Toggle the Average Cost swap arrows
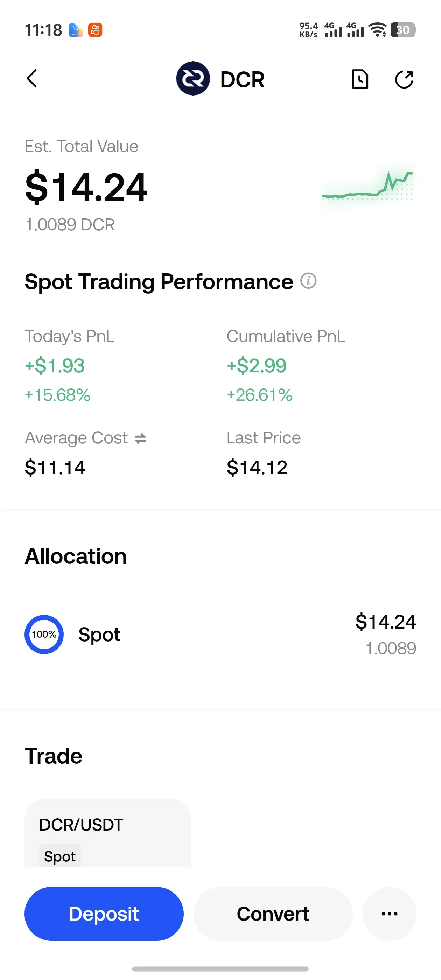Screen dimensions: 441x980 140,439
